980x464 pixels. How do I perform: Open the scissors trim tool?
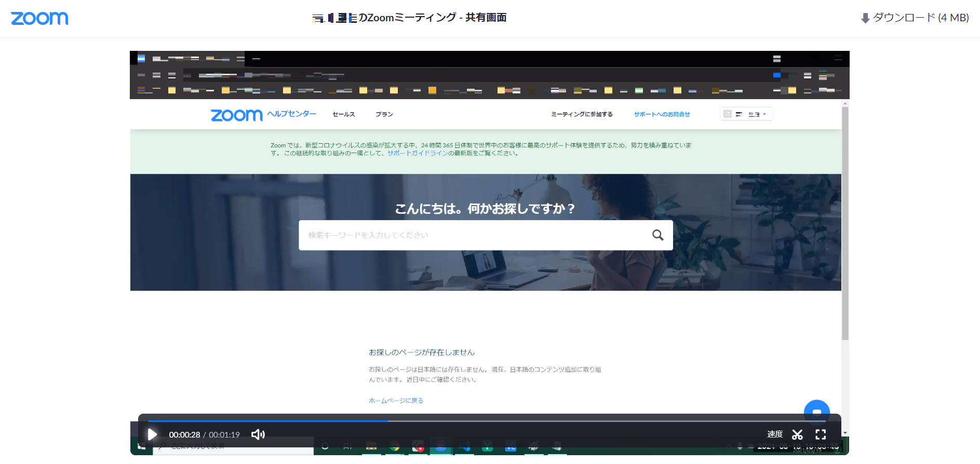797,434
